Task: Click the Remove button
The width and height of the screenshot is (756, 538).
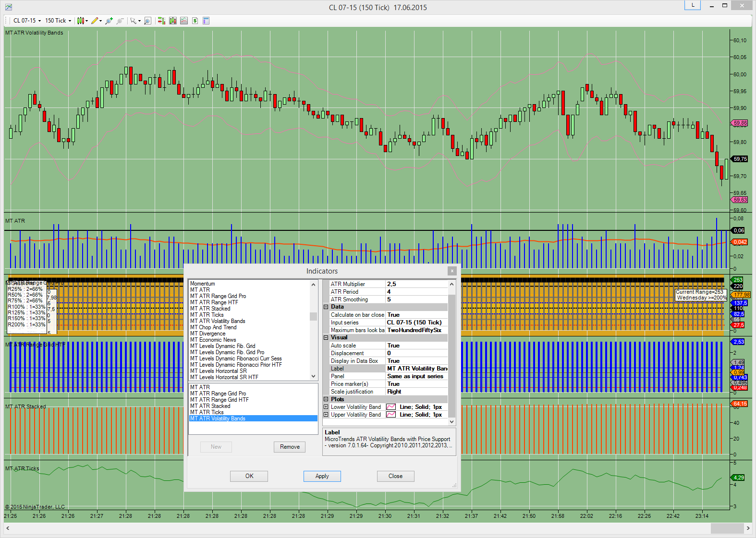Action: pyautogui.click(x=290, y=447)
